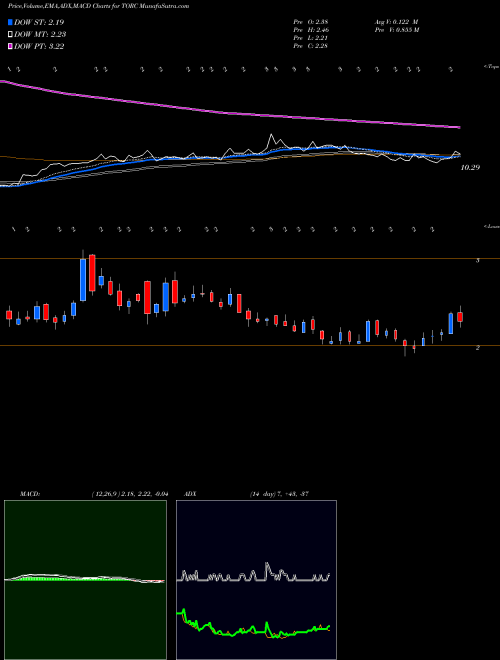Click the 'DOW PT: 3.22' legend label
This screenshot has width=500, height=660.
click(39, 46)
